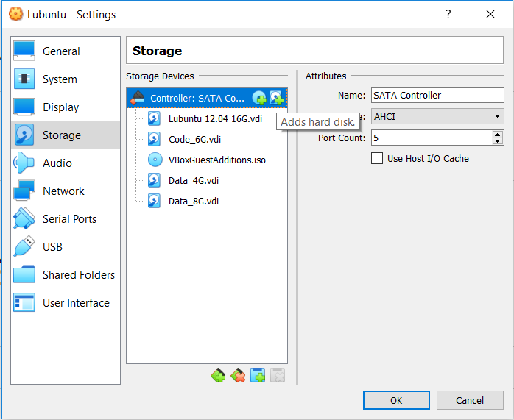Click the Lubuntu Settings gear title icon
Screen dimensions: 514x420
coord(15,14)
